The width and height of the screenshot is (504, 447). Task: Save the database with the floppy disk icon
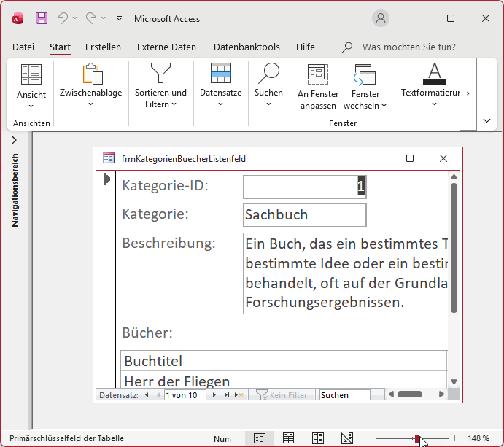(x=42, y=18)
